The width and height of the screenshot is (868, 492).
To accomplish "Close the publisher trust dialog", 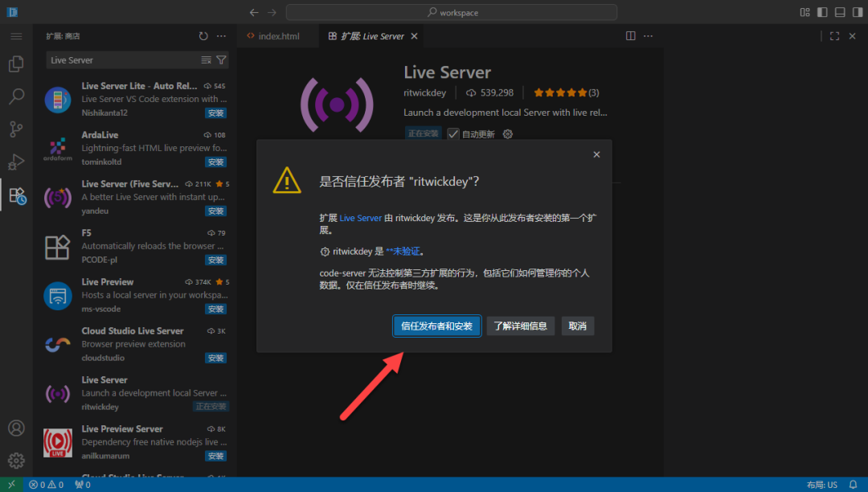I will tap(596, 154).
